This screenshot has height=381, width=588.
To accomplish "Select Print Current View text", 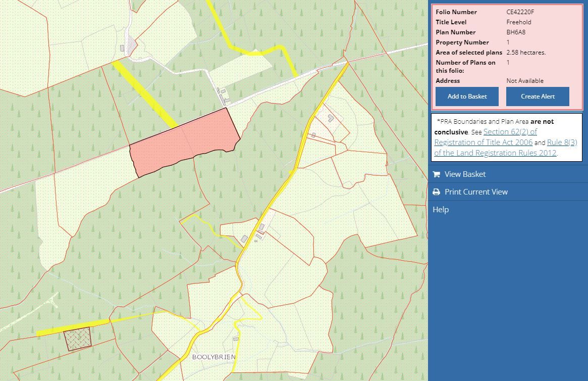I will 476,192.
